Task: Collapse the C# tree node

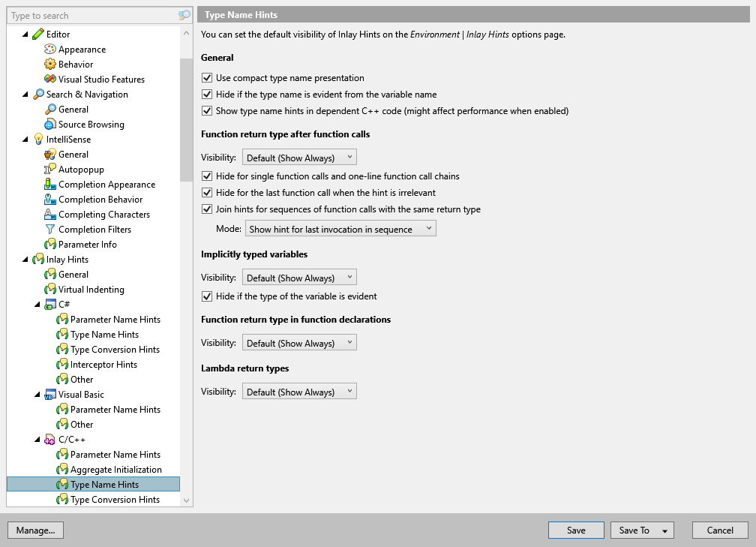Action: point(38,304)
